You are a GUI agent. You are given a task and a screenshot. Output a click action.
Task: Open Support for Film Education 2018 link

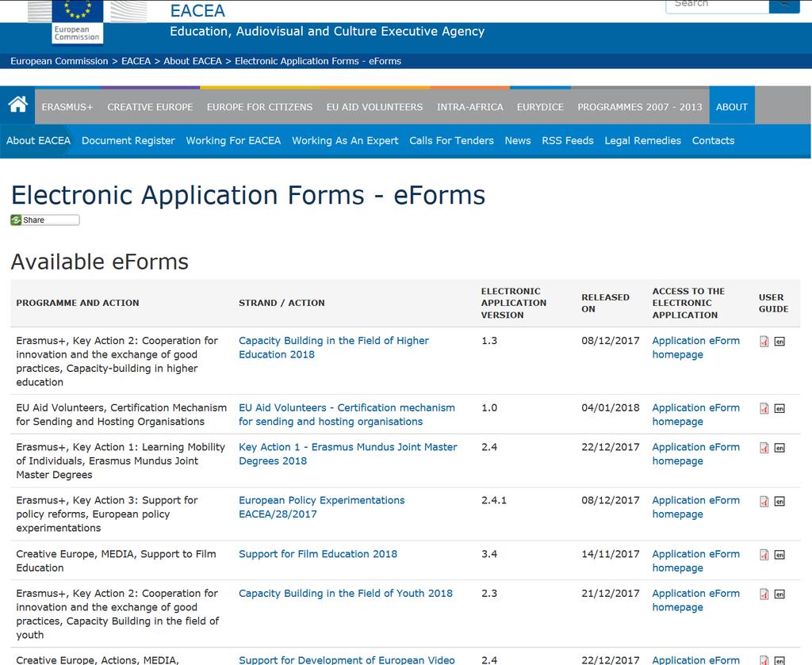click(x=318, y=554)
